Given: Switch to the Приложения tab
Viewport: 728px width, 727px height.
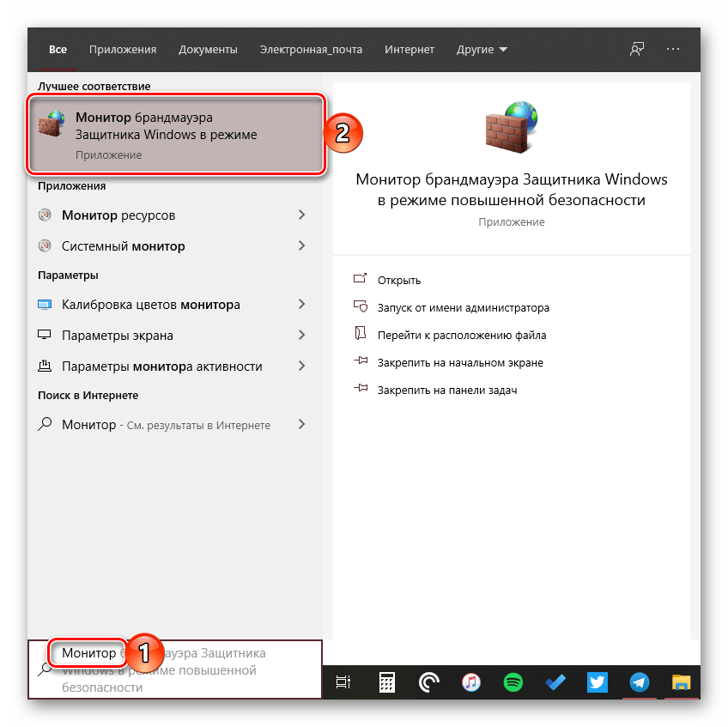Looking at the screenshot, I should tap(123, 49).
